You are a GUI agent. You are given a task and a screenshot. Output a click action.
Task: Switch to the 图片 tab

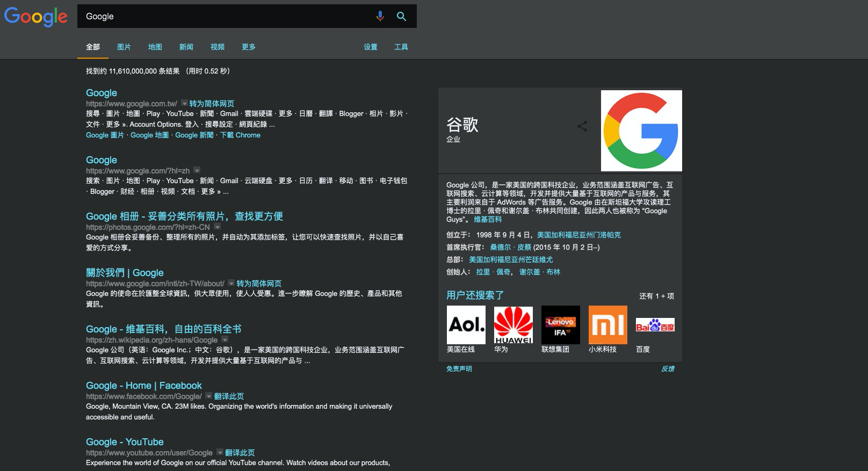pos(124,47)
